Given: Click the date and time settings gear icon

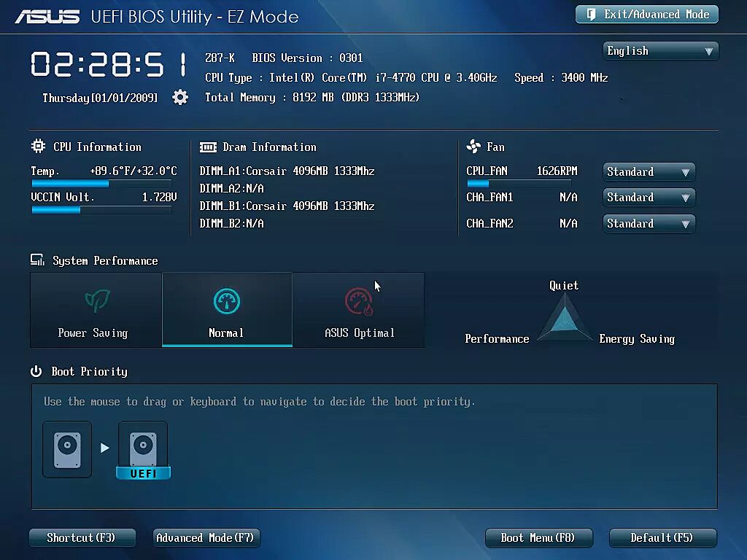Looking at the screenshot, I should (180, 97).
